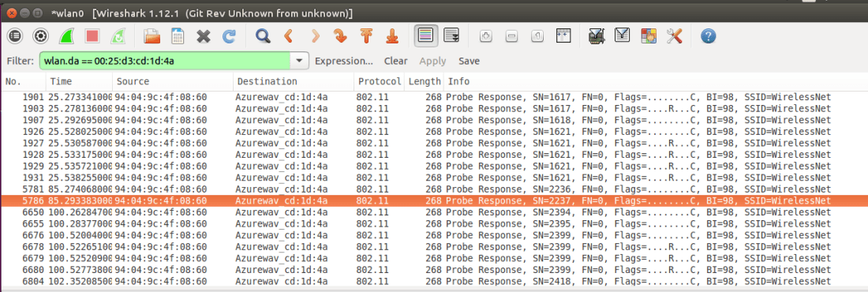Open the filter history dropdown arrow
Viewport: 868px width, 292px height.
coord(300,61)
